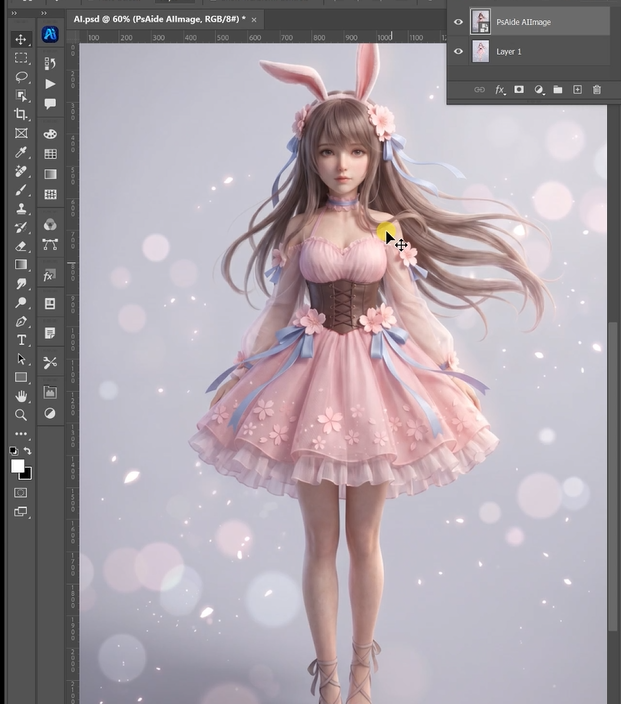
Task: Select the Pen tool
Action: (21, 321)
